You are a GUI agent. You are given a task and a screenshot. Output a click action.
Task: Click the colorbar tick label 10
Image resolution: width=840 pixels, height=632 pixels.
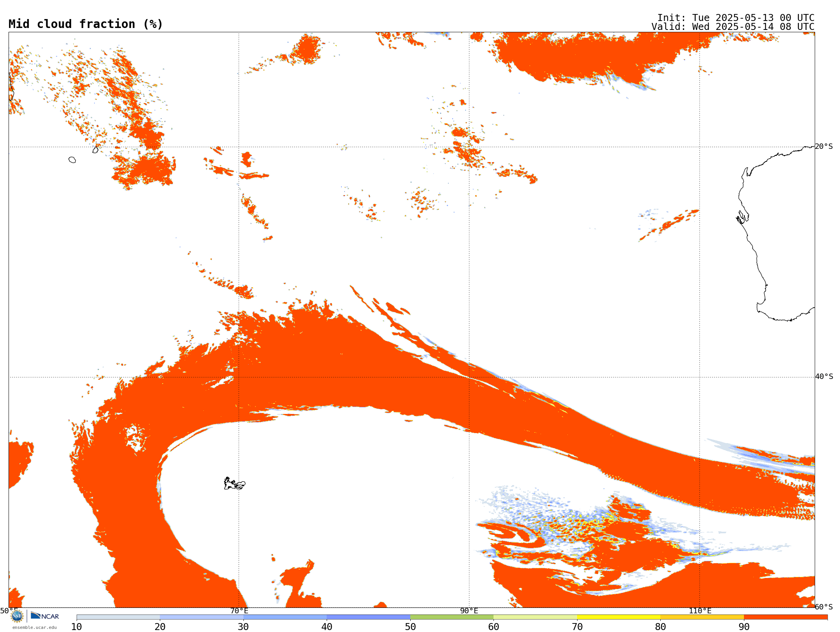coord(77,627)
